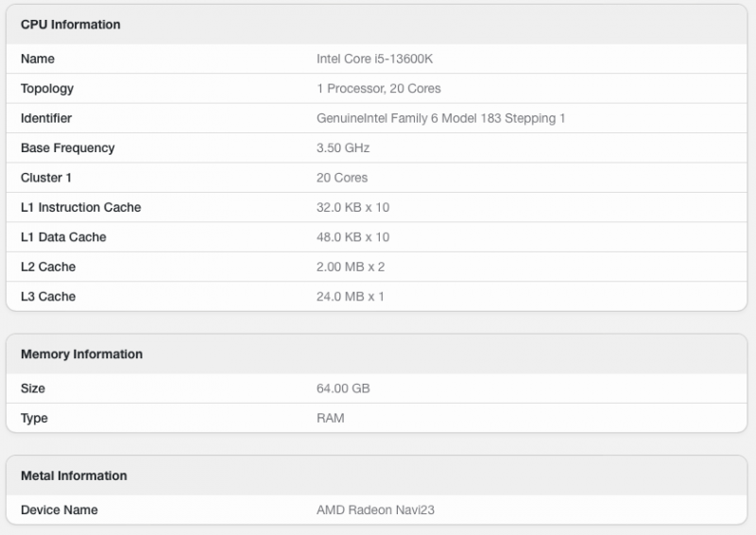Select the memory Type label
The height and width of the screenshot is (535, 756).
(34, 418)
